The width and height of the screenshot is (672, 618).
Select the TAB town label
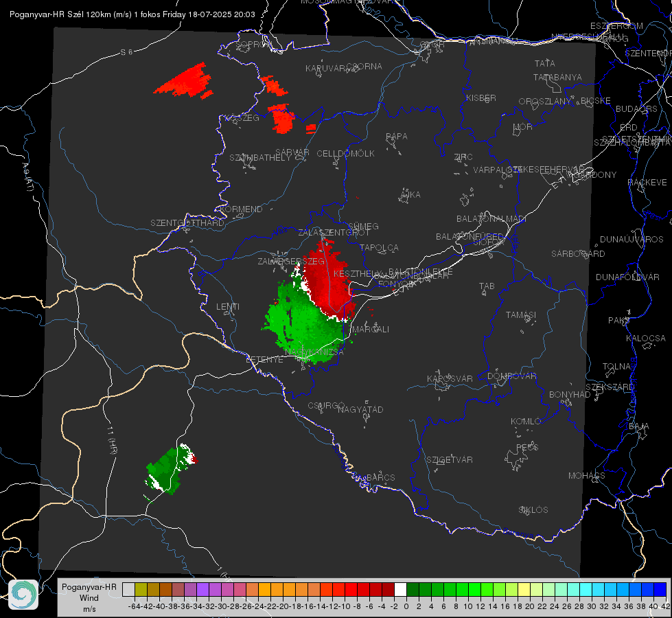[487, 286]
